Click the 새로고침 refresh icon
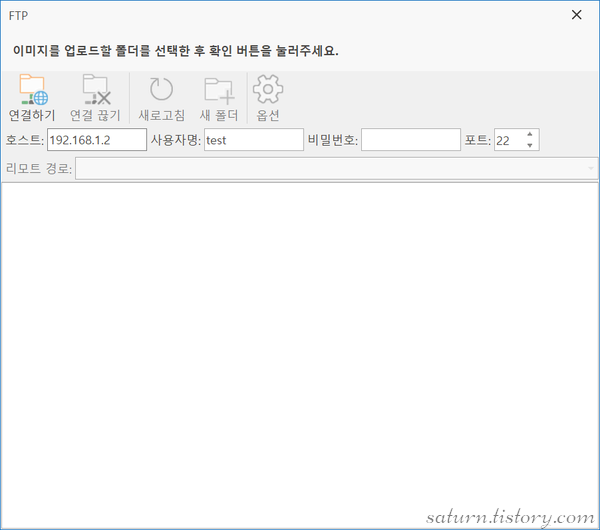600x530 pixels. 161,89
